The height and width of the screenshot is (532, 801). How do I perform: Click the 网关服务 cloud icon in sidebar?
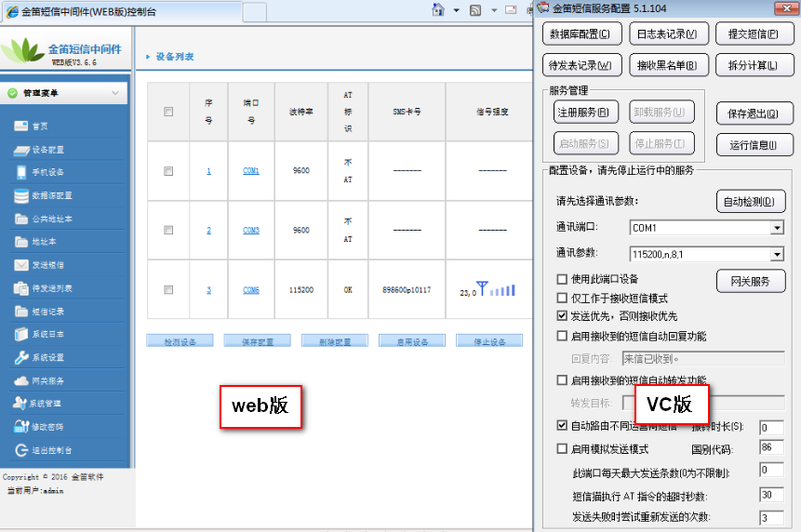click(22, 381)
